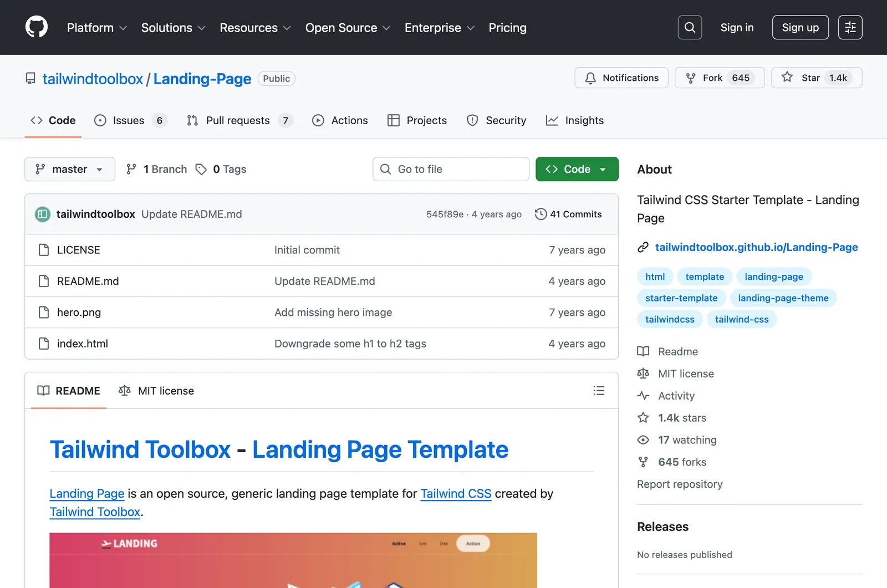Click Report repository
887x588 pixels.
coord(680,484)
